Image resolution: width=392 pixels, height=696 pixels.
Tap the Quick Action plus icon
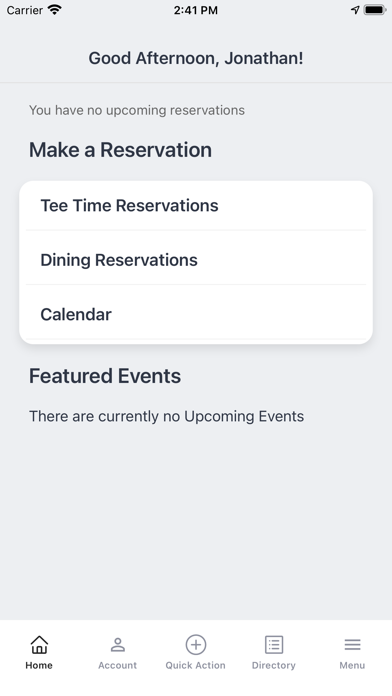pyautogui.click(x=196, y=645)
